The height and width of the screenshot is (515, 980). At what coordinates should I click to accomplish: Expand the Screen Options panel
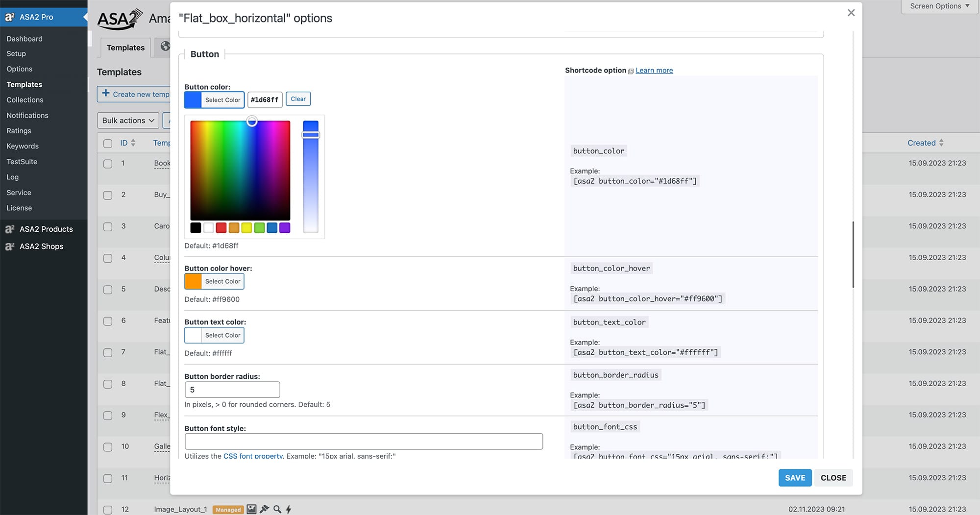940,6
